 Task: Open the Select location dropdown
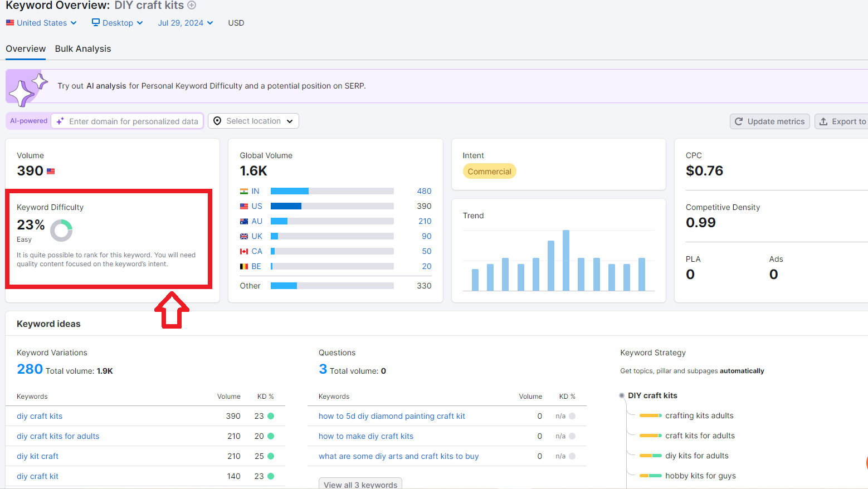(253, 121)
